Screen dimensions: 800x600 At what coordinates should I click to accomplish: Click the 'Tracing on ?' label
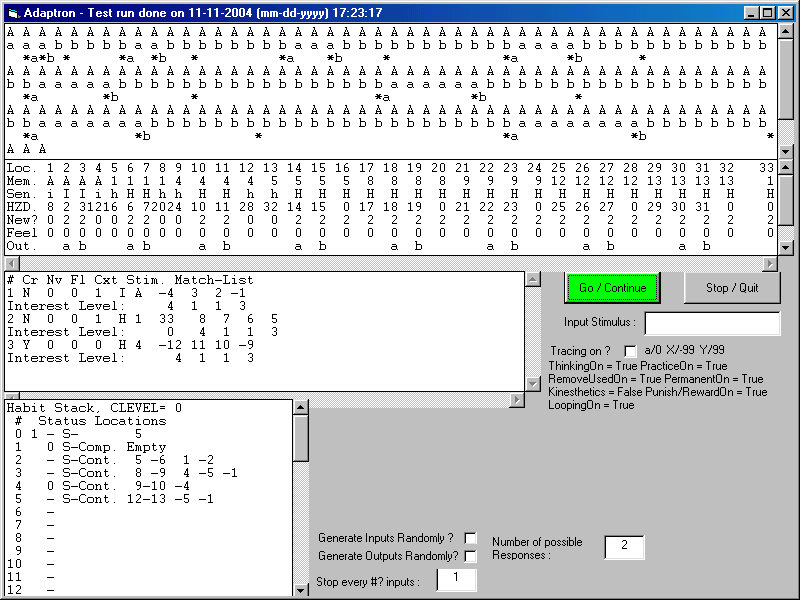(x=580, y=351)
